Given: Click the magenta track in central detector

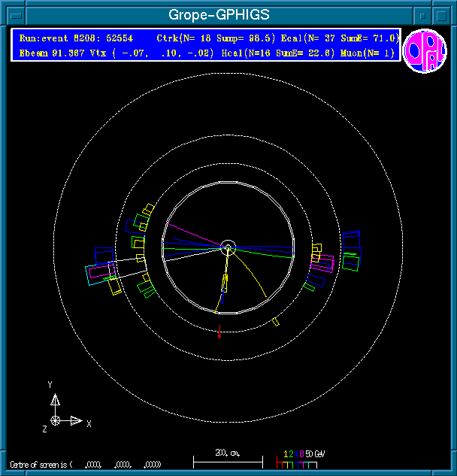Looking at the screenshot, I should pyautogui.click(x=195, y=233).
